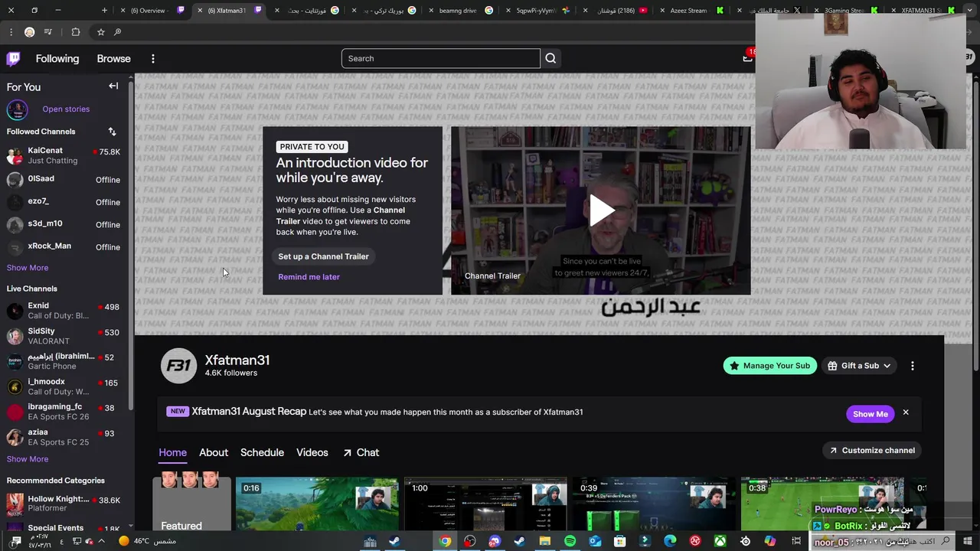Open the s3d_m10 channel row
This screenshot has height=551, width=980.
[x=64, y=224]
